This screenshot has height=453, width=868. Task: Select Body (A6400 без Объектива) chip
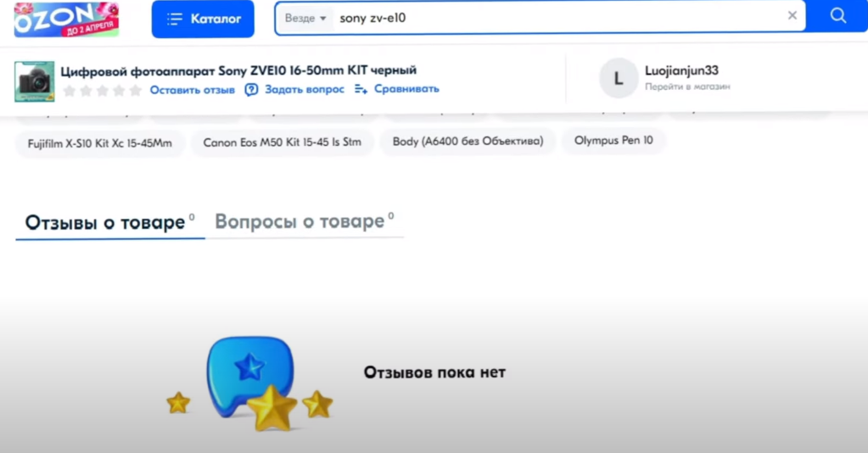tap(468, 141)
